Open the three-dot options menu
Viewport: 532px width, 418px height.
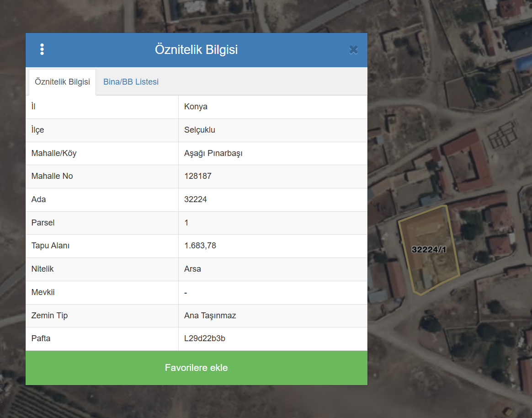click(x=42, y=49)
